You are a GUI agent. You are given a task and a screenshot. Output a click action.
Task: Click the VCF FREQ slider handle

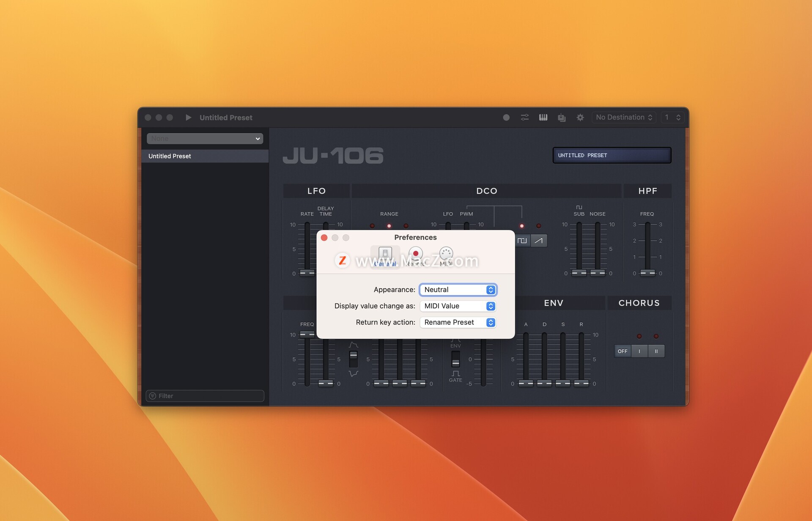307,334
